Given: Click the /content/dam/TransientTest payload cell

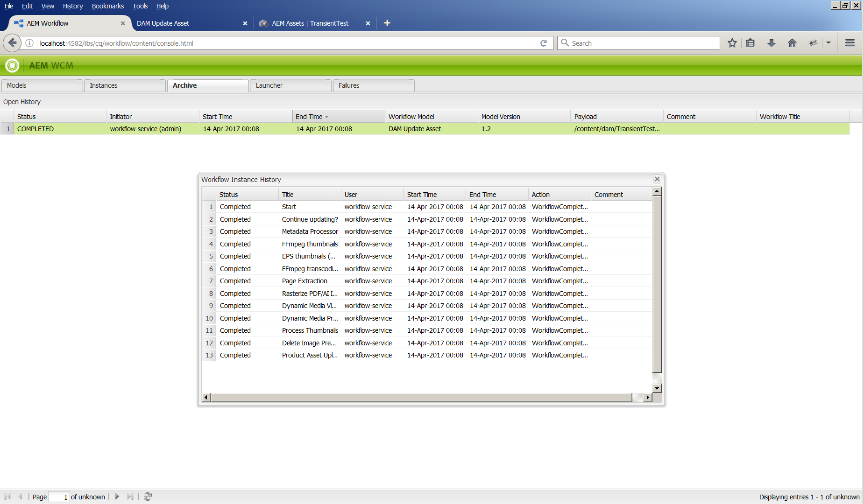Looking at the screenshot, I should tap(617, 129).
